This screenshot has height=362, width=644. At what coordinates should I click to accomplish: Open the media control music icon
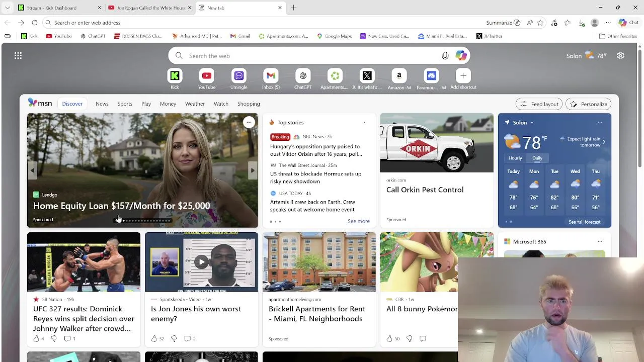(554, 23)
